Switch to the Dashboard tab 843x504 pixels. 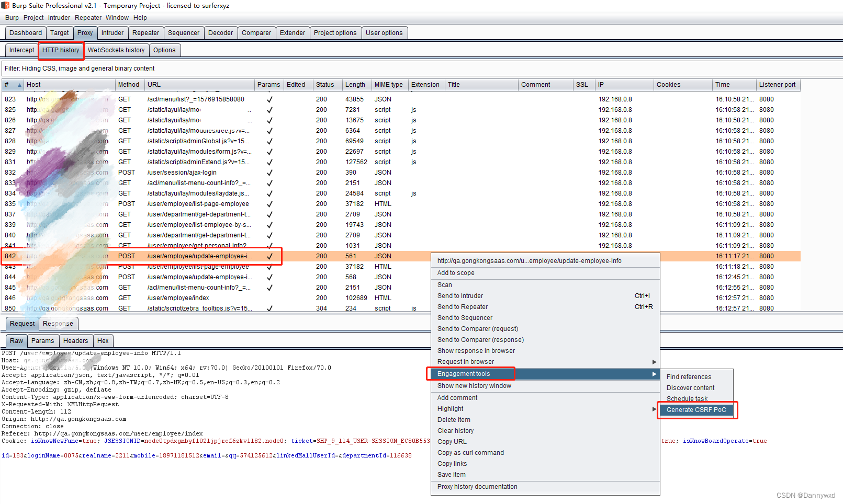[x=26, y=33]
